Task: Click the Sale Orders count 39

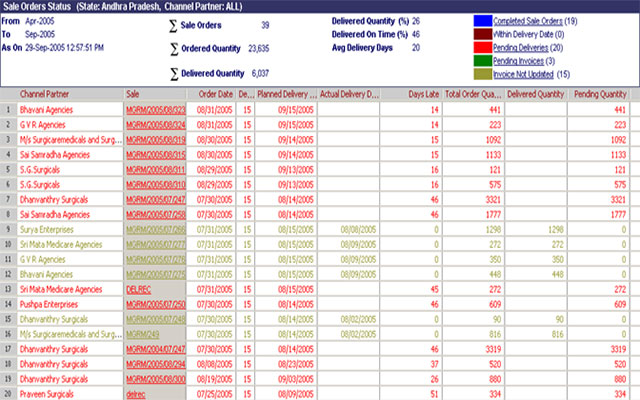Action: coord(265,25)
